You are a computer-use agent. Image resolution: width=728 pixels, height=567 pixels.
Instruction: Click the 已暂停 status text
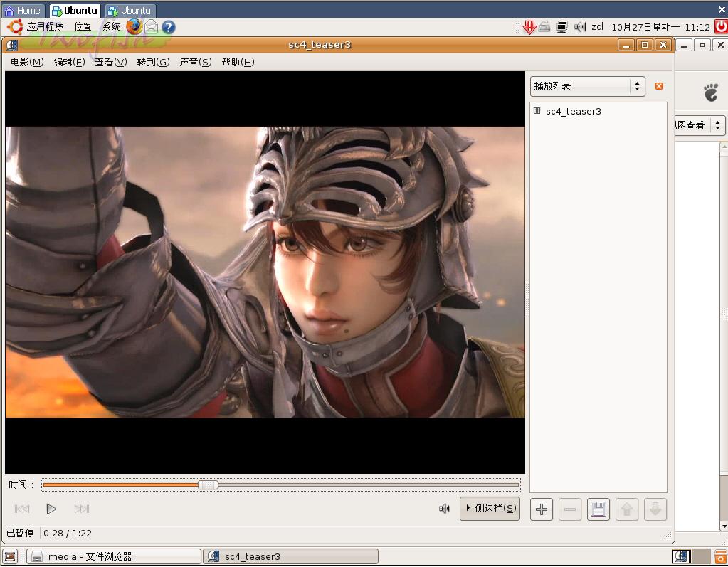pos(20,533)
